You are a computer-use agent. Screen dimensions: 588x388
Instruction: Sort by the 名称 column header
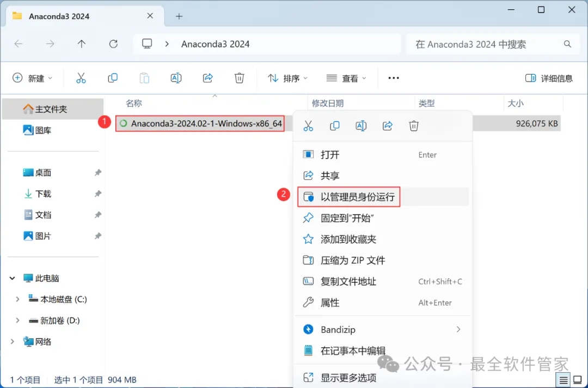(133, 103)
